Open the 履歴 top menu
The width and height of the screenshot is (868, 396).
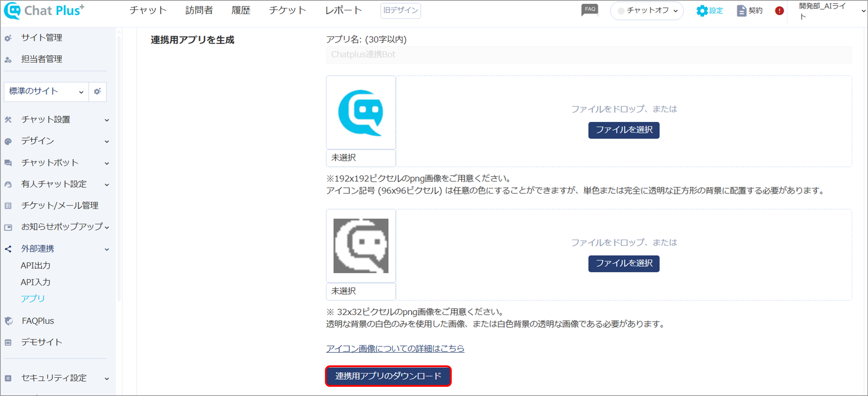click(241, 10)
